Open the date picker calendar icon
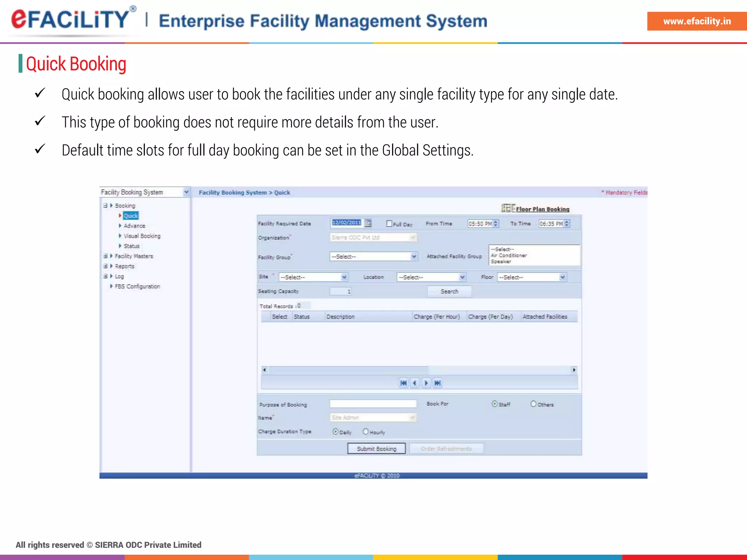Viewport: 747px width, 560px height. tap(368, 223)
